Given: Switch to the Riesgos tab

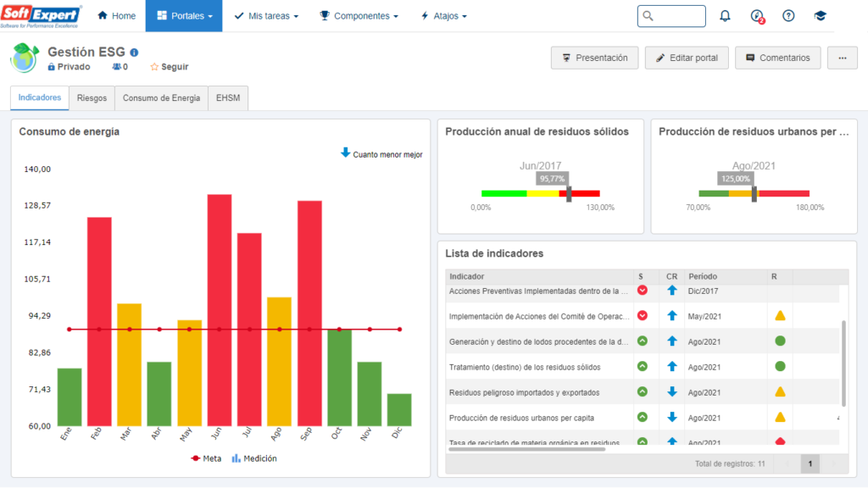Looking at the screenshot, I should 92,98.
